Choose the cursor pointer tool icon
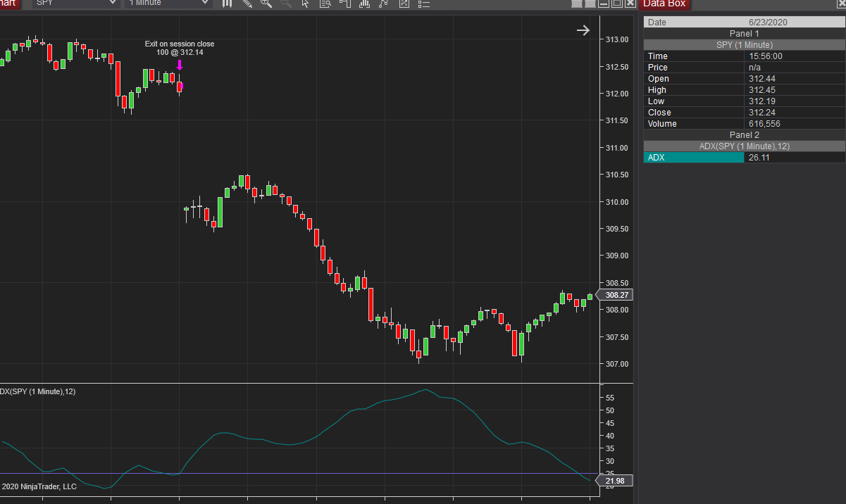The height and width of the screenshot is (504, 846). click(x=305, y=4)
